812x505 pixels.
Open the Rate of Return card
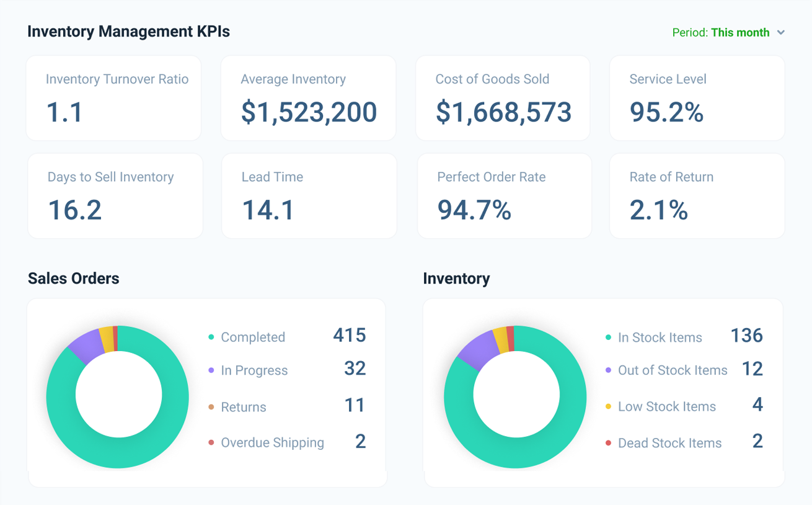pos(697,196)
